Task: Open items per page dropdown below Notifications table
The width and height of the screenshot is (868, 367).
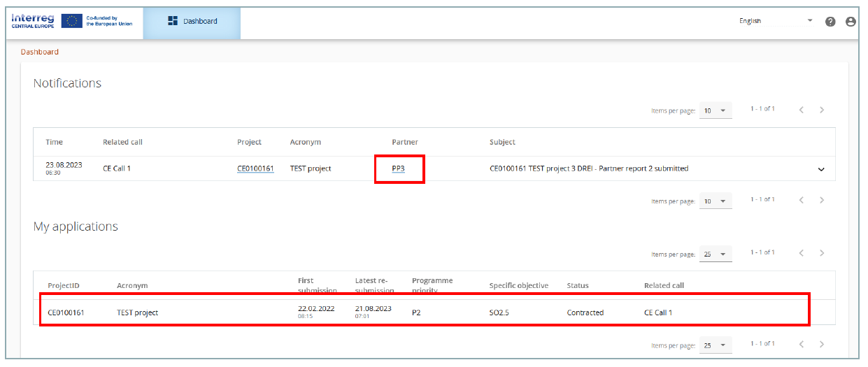Action: click(x=716, y=201)
